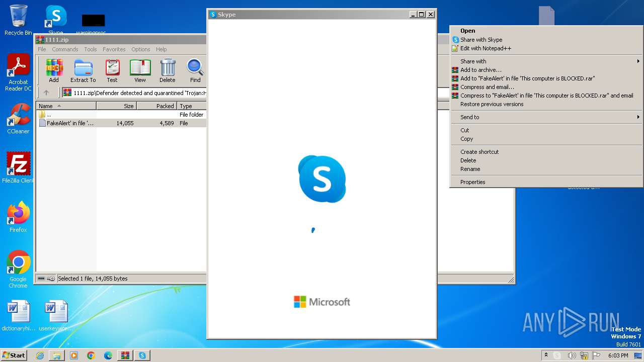Select the FakeAlert file row
Viewport: 644px width, 362px height.
121,123
